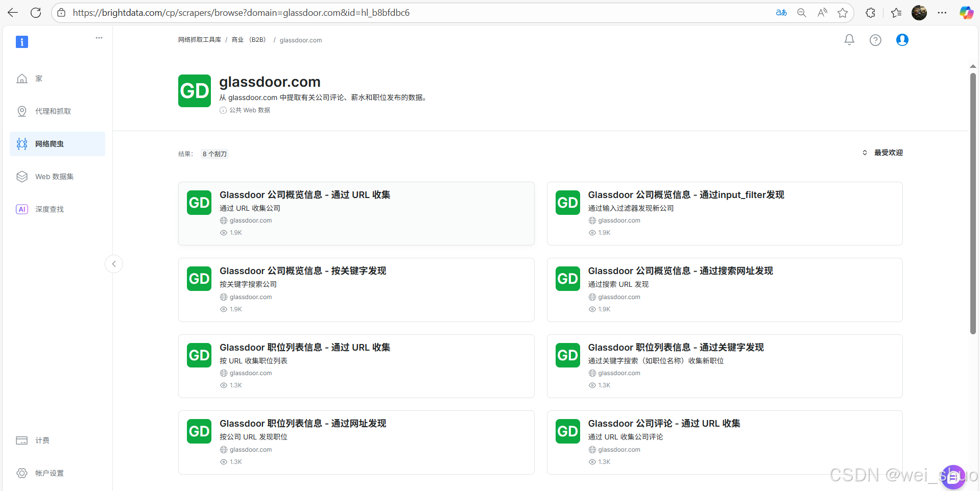
Task: Activate the read aloud icon
Action: [x=822, y=13]
